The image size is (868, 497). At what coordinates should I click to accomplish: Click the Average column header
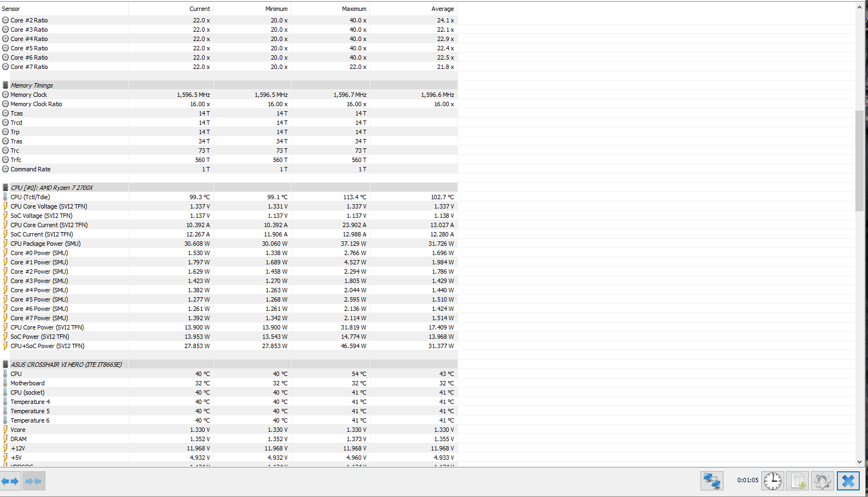point(414,9)
